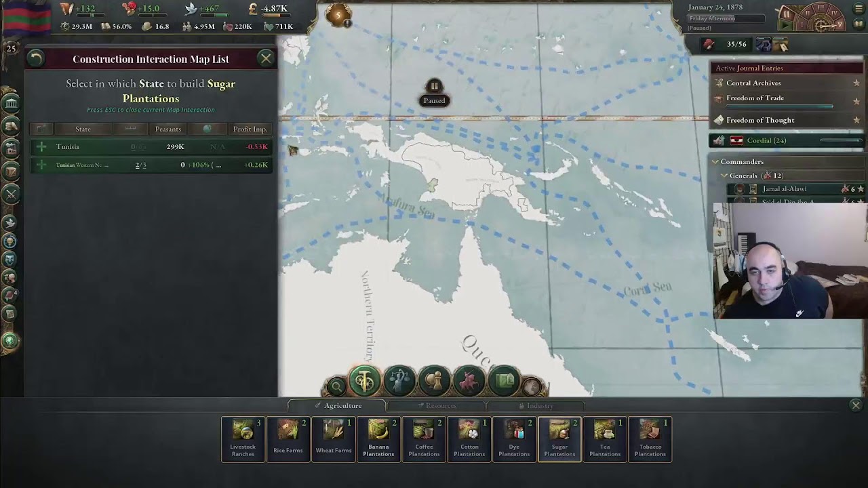Image resolution: width=868 pixels, height=488 pixels.
Task: Switch to the Resources tab
Action: [x=436, y=405]
